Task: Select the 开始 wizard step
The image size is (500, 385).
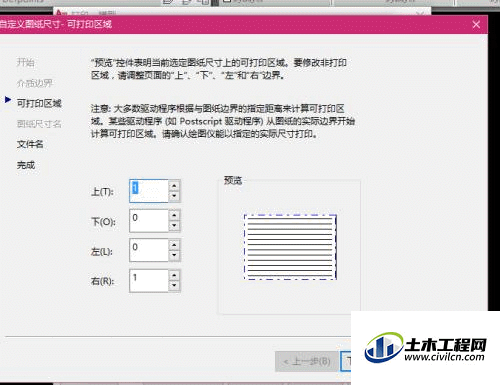Action: tap(26, 62)
